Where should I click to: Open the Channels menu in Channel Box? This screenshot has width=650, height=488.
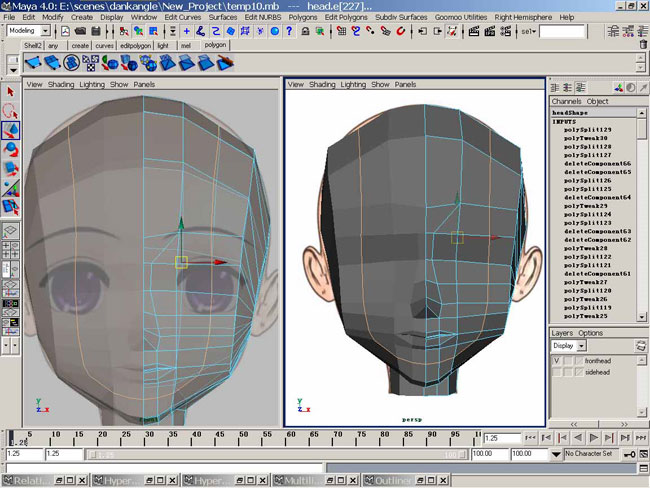566,101
